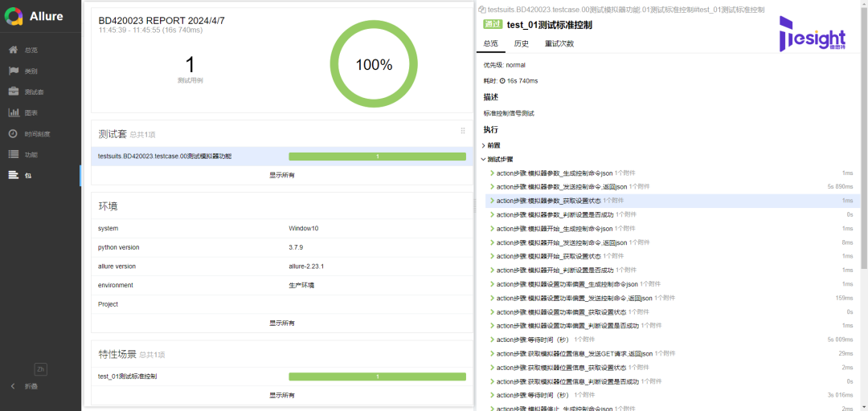Click the green 通过 passed status label
This screenshot has height=411, width=868.
pos(493,24)
